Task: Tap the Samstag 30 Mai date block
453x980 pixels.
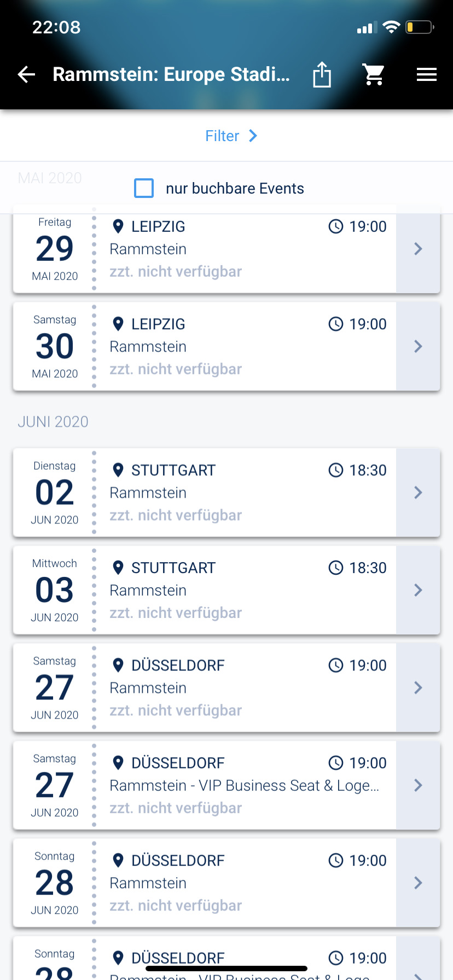Action: click(55, 346)
